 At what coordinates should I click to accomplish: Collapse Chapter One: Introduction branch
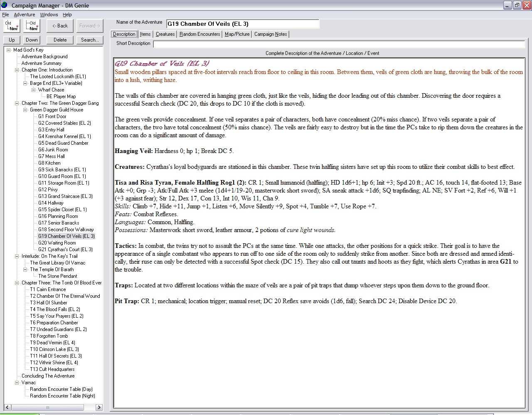(17, 70)
